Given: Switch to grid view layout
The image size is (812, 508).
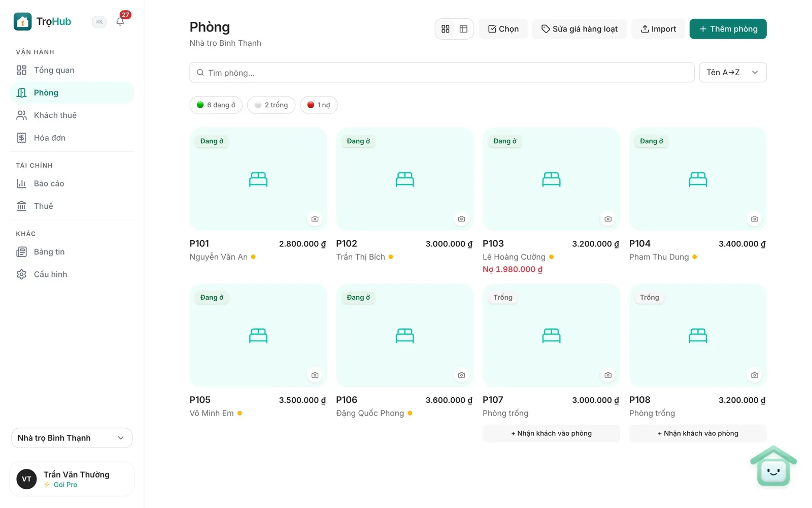Looking at the screenshot, I should [x=446, y=29].
